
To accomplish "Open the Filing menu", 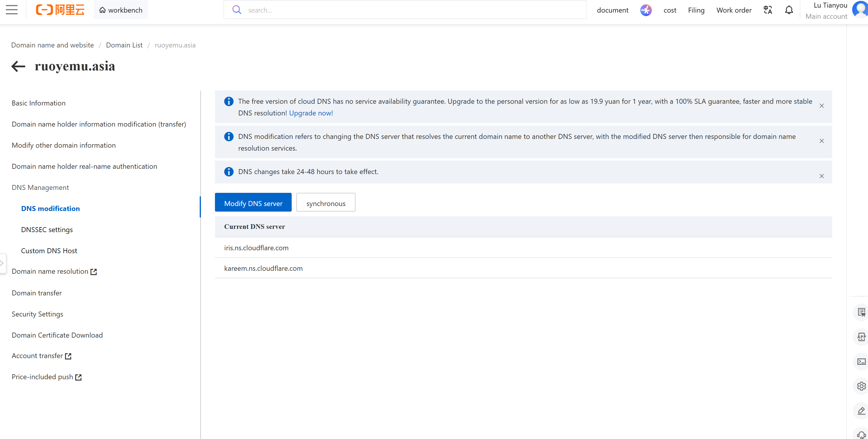I will tap(696, 10).
